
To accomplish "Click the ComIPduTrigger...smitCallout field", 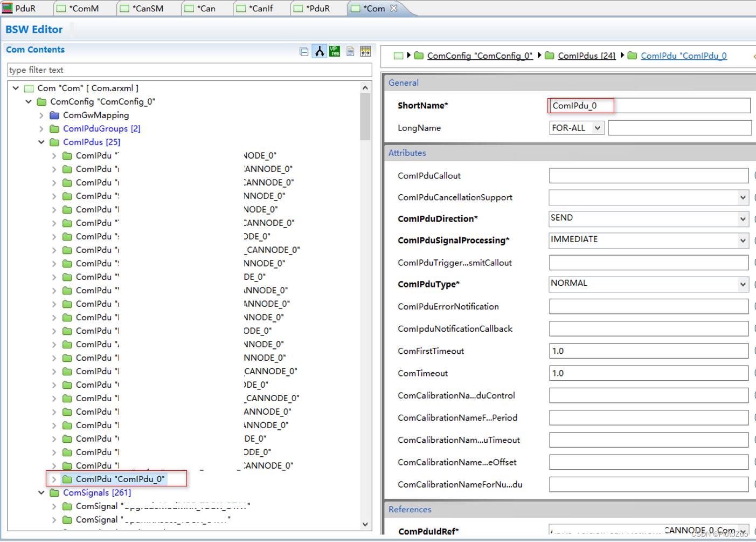I will pos(649,263).
